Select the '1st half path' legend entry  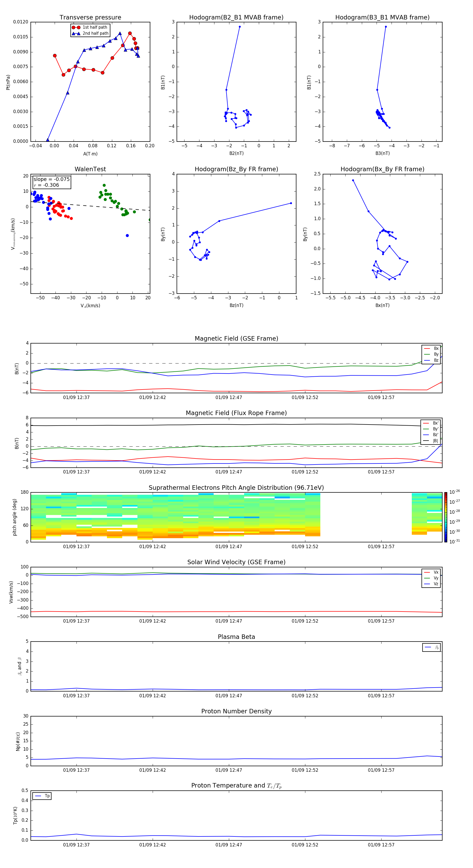90,27
